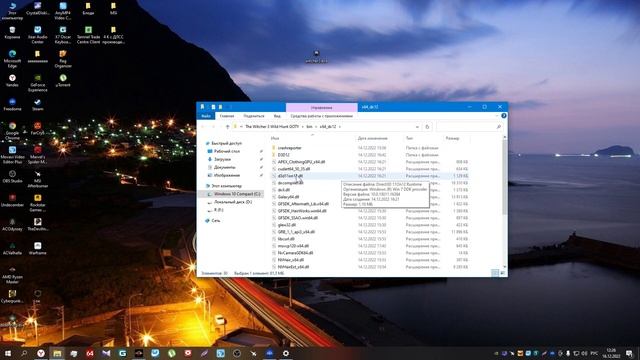Open the ACValhalla desktop shortcut
The height and width of the screenshot is (360, 640).
[12, 249]
